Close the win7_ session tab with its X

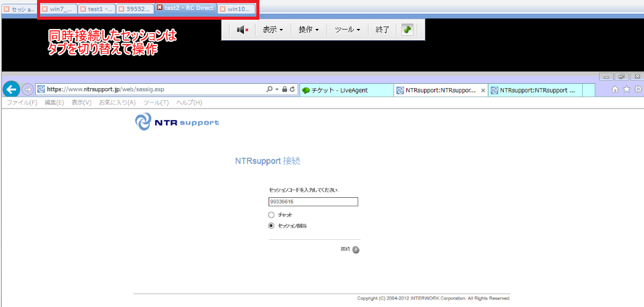[45, 9]
